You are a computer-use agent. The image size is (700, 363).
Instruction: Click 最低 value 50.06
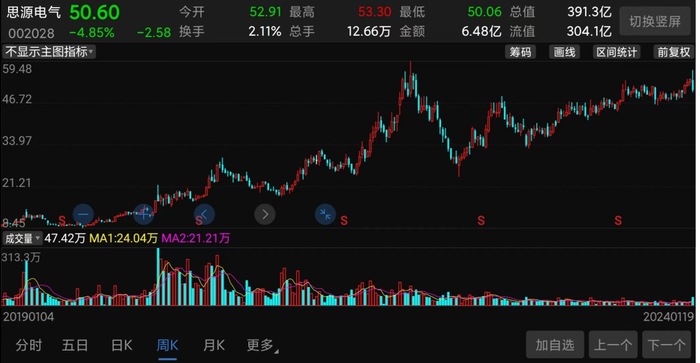point(484,12)
